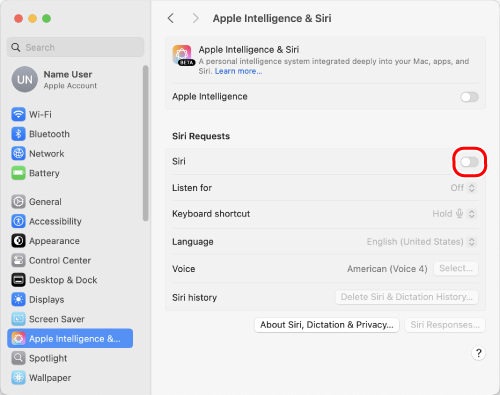This screenshot has height=395, width=500.
Task: Click the Wallpaper snowflake icon
Action: [x=18, y=378]
